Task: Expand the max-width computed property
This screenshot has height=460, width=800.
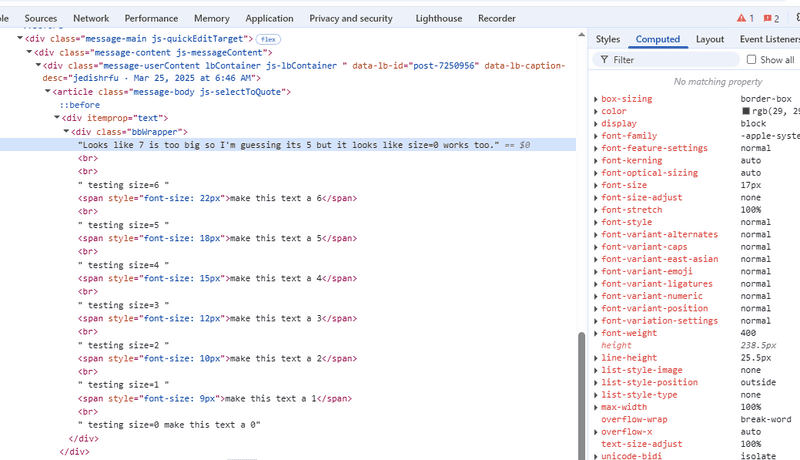Action: tap(595, 407)
